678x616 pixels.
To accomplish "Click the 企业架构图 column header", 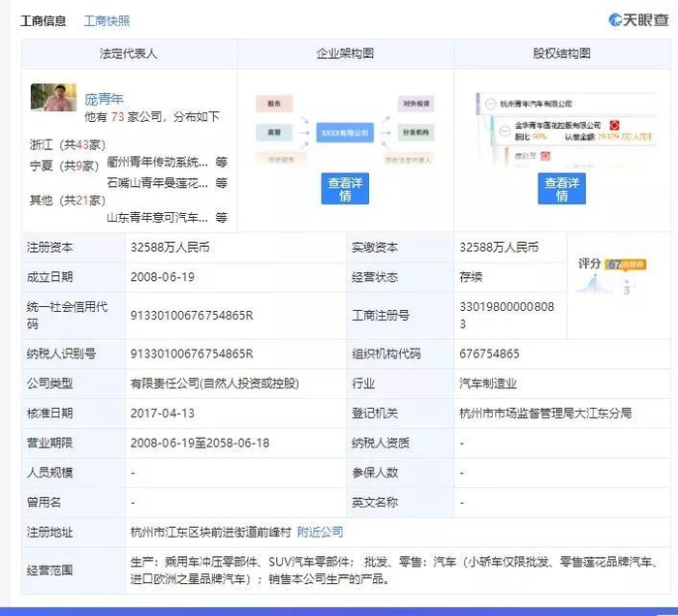I will click(345, 53).
